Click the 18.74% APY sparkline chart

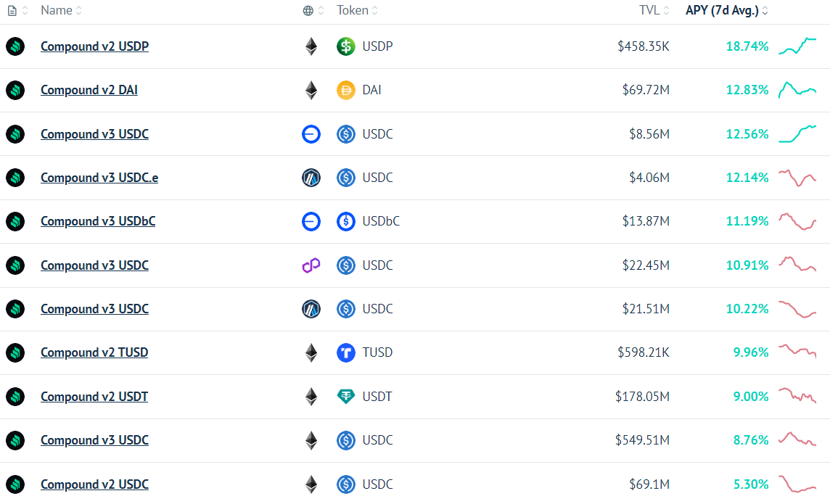797,46
